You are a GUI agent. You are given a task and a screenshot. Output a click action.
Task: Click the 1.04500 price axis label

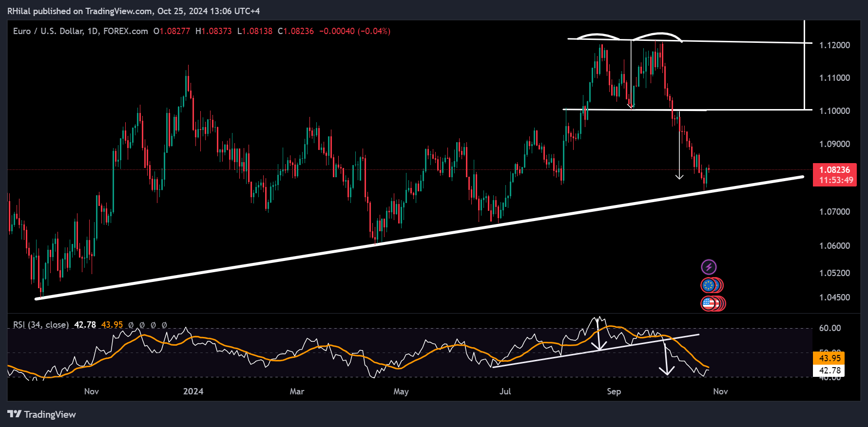coord(834,297)
